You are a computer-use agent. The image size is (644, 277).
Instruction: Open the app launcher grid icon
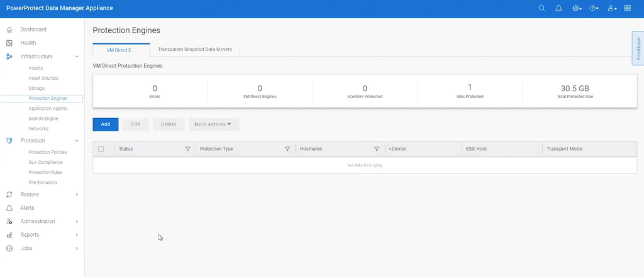point(627,8)
